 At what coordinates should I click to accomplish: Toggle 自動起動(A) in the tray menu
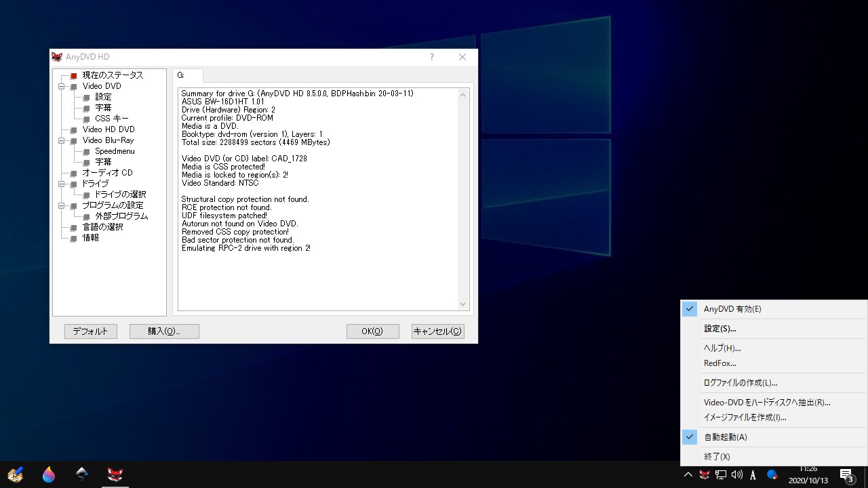coord(774,437)
